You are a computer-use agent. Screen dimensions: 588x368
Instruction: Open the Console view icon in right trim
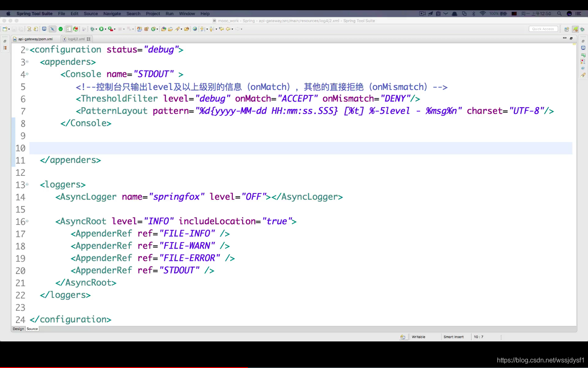583,48
